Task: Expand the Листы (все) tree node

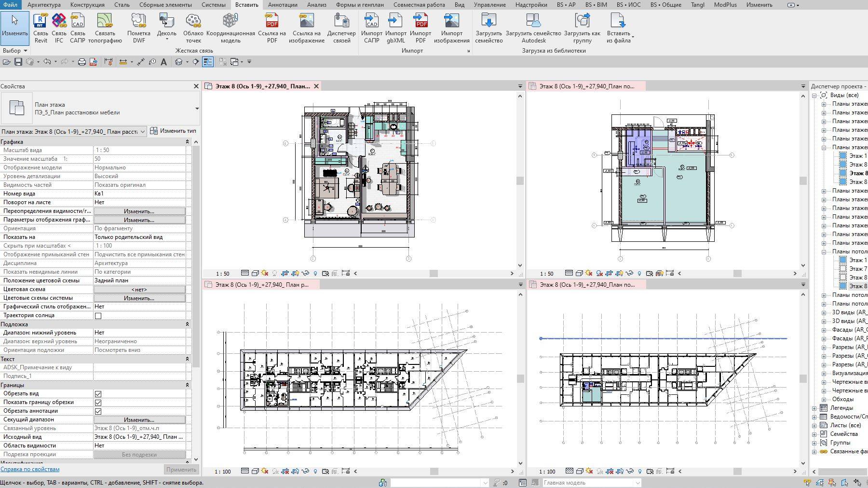Action: [x=815, y=425]
